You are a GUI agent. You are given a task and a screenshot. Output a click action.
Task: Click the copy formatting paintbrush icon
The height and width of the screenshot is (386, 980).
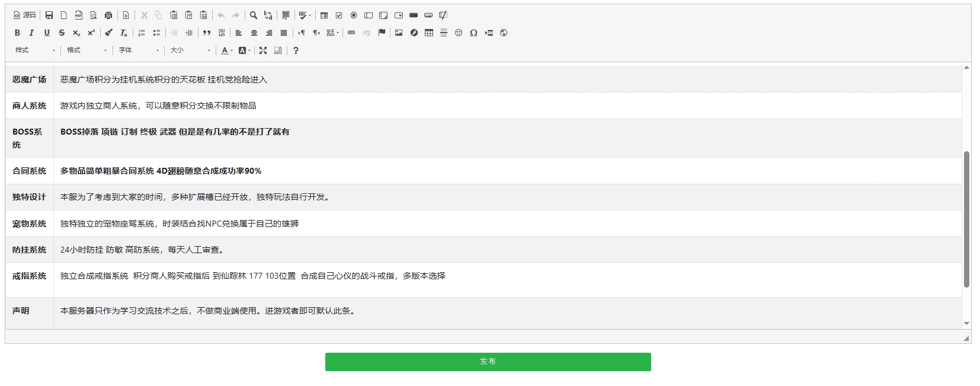point(108,33)
